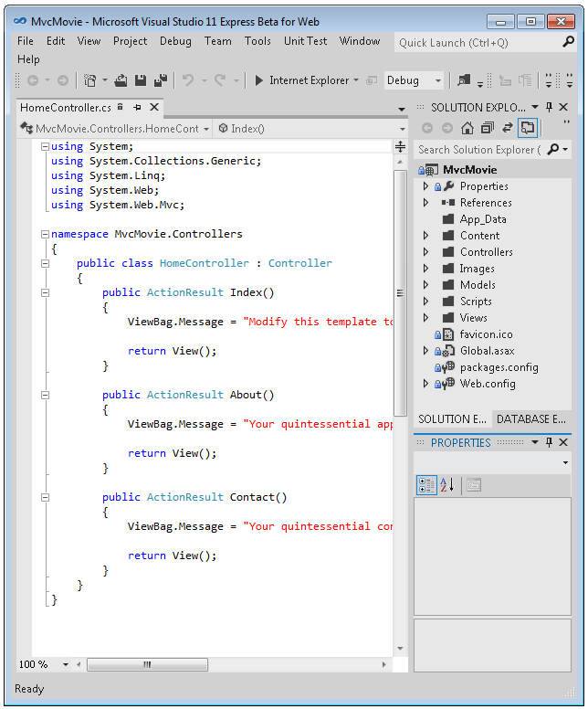
Task: Open the Team menu
Action: click(x=218, y=41)
